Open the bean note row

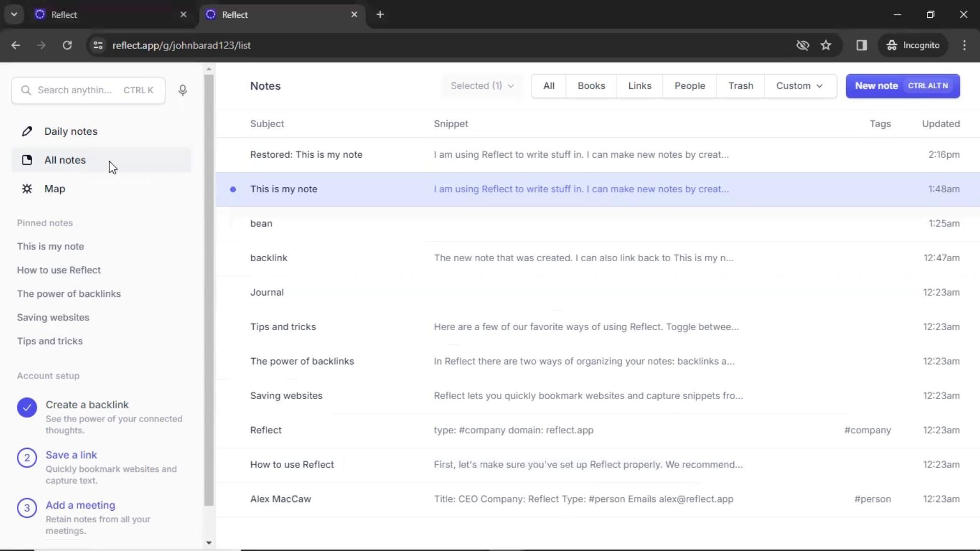tap(598, 223)
